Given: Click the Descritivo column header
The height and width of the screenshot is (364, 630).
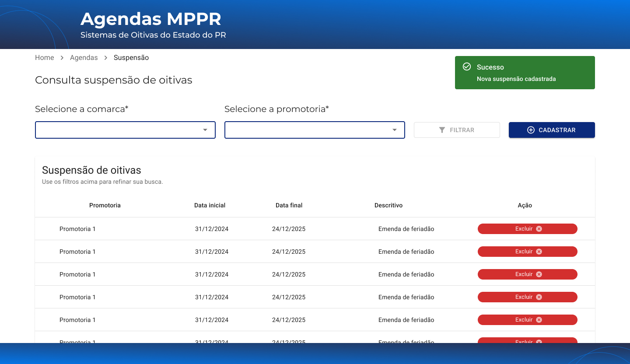Looking at the screenshot, I should pyautogui.click(x=388, y=205).
